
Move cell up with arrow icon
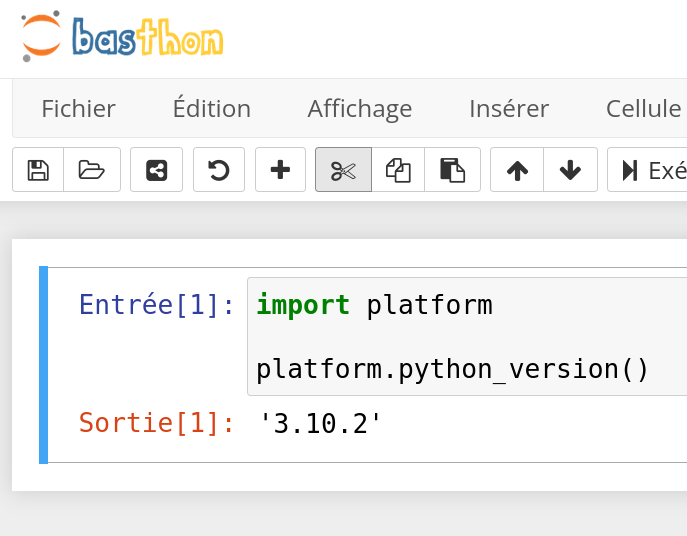[x=517, y=170]
